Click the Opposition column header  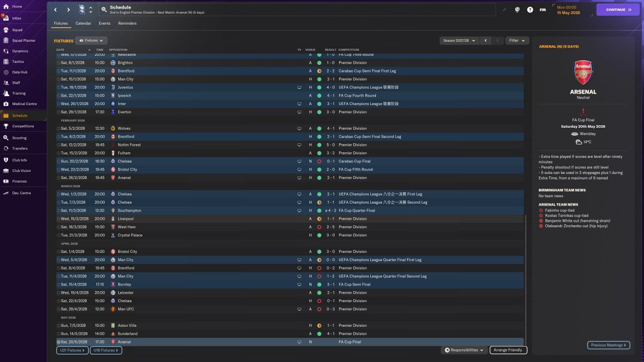tap(118, 50)
